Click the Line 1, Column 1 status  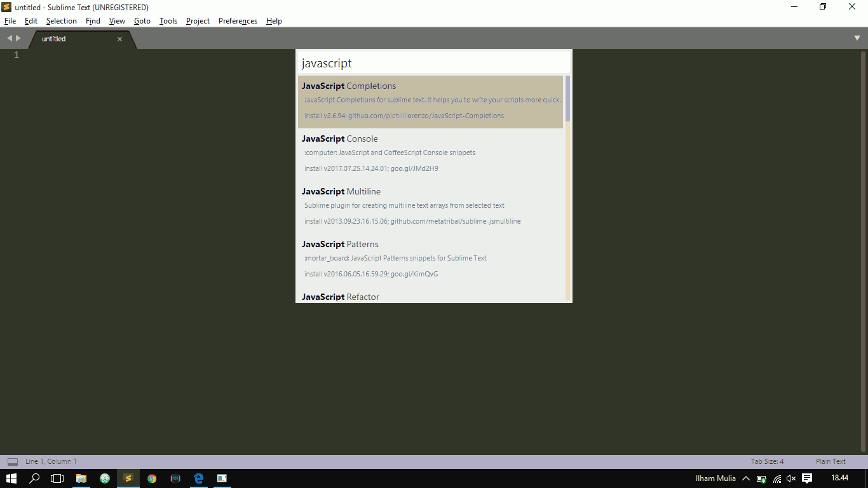[51, 461]
